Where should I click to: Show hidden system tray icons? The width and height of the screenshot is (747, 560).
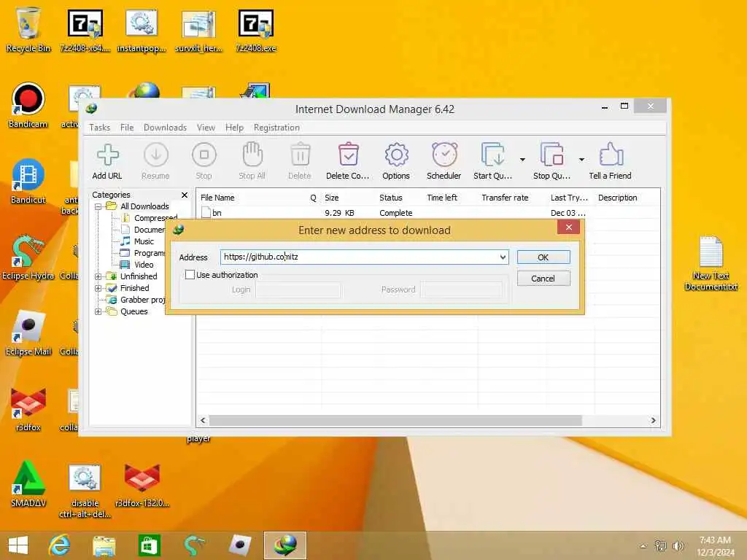tap(643, 546)
